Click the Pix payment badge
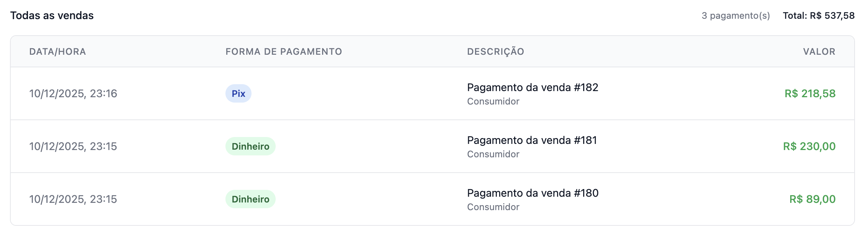The image size is (868, 235). click(x=238, y=93)
